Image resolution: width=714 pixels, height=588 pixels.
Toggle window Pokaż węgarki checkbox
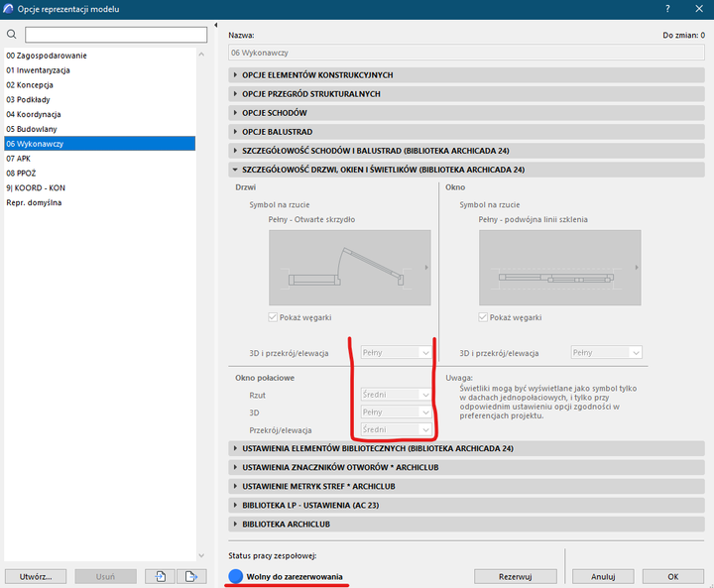[x=483, y=317]
